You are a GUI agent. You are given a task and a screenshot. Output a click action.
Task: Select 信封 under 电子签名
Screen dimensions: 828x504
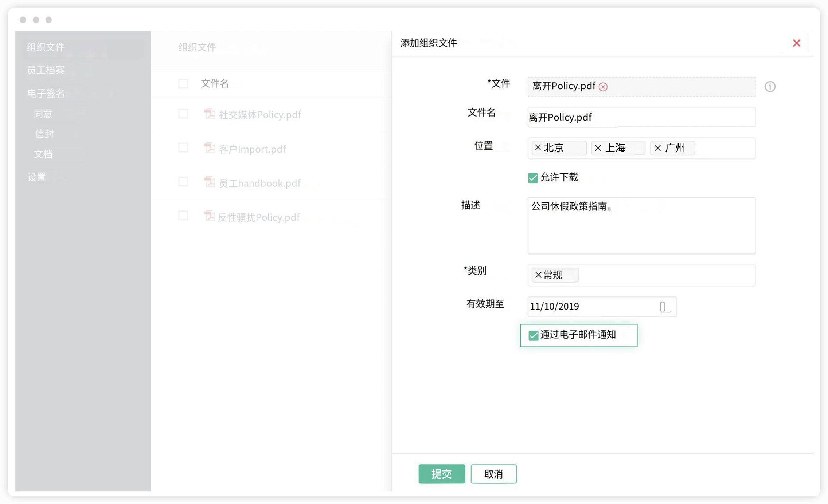[x=44, y=134]
